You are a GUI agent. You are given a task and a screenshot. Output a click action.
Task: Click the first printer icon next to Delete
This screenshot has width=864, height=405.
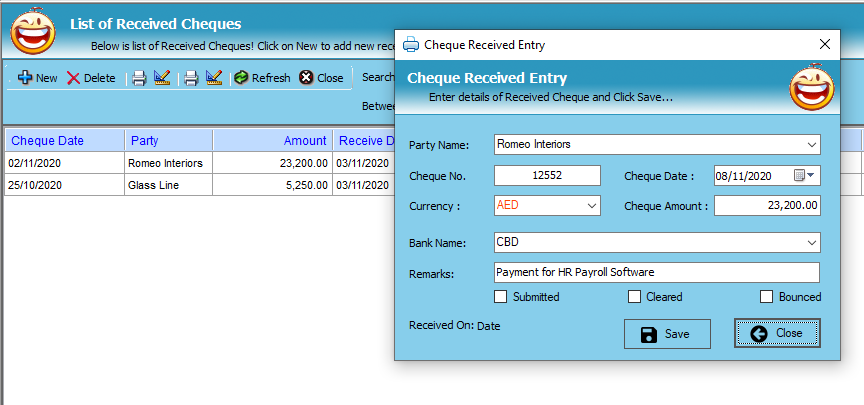(x=140, y=78)
